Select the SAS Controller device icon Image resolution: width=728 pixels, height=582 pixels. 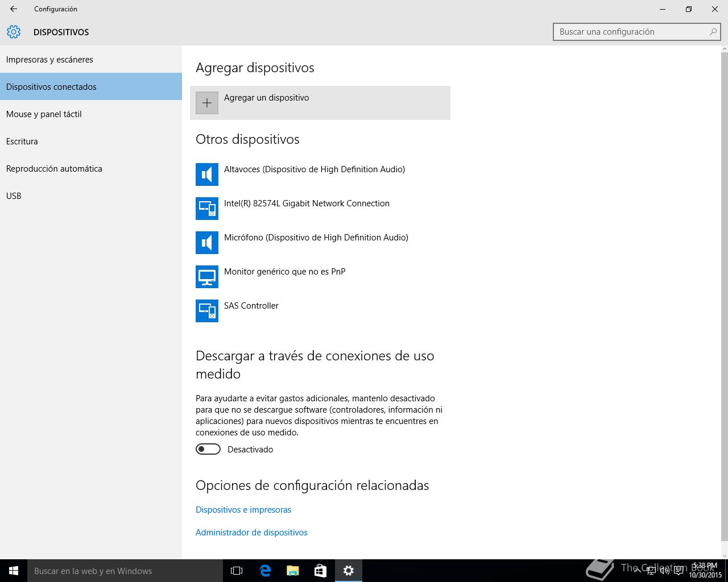(x=207, y=311)
